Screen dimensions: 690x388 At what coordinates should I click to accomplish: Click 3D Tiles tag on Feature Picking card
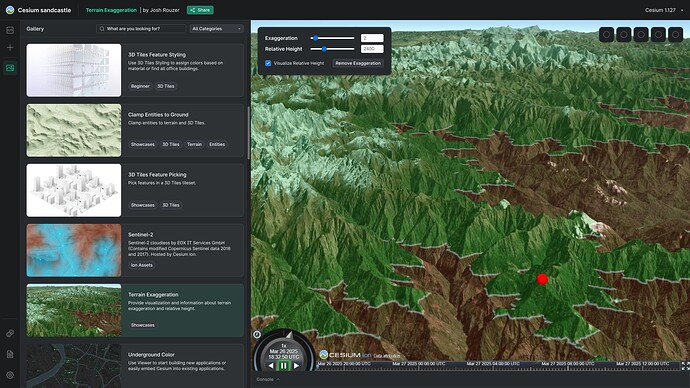(x=171, y=205)
